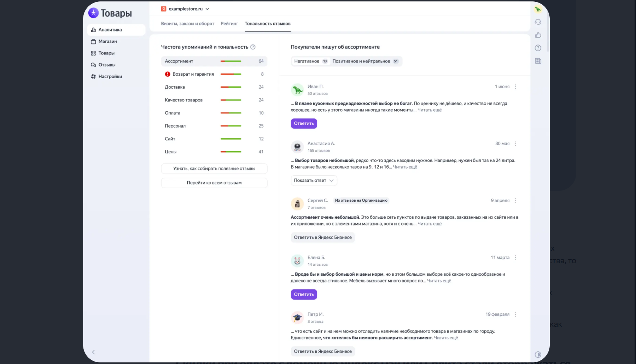Click Перейти ко всем отзывам
Viewport: 636px width, 364px height.
tap(214, 183)
